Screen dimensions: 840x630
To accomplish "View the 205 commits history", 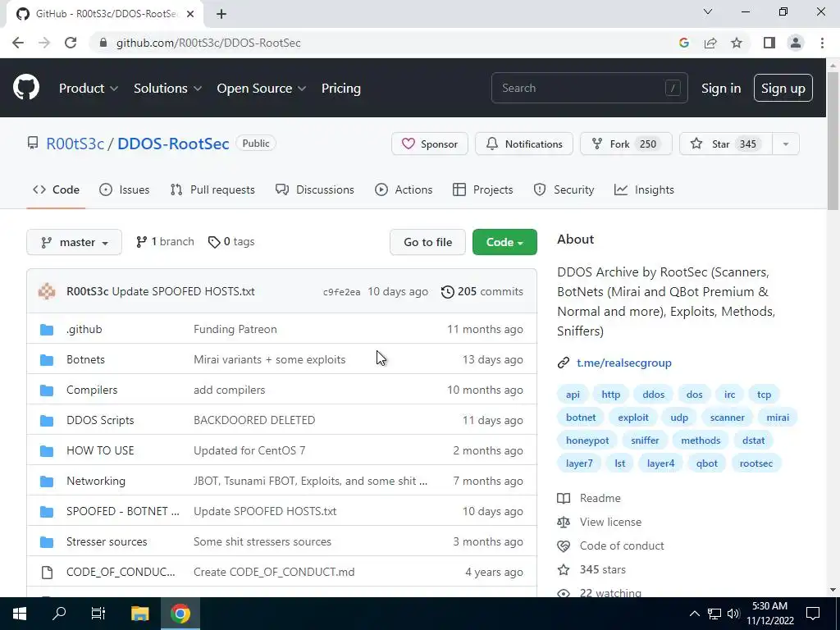I will tap(482, 291).
